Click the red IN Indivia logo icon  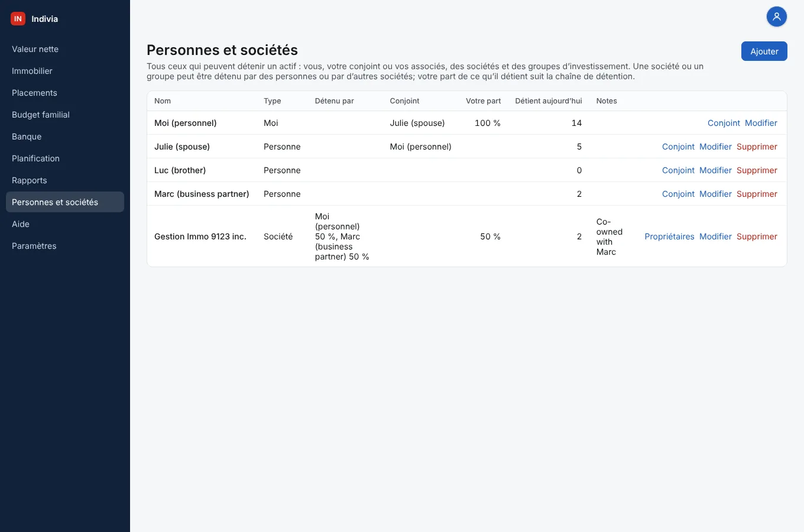[x=18, y=19]
